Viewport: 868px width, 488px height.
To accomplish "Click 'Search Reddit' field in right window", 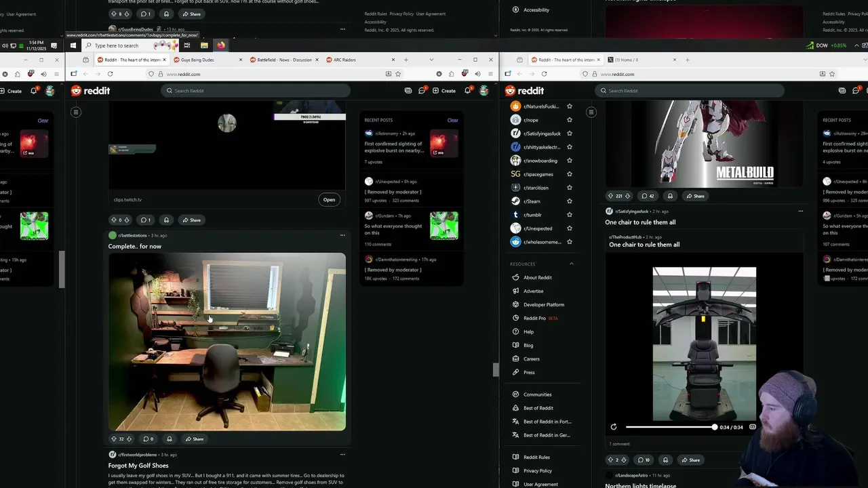I will 690,91.
